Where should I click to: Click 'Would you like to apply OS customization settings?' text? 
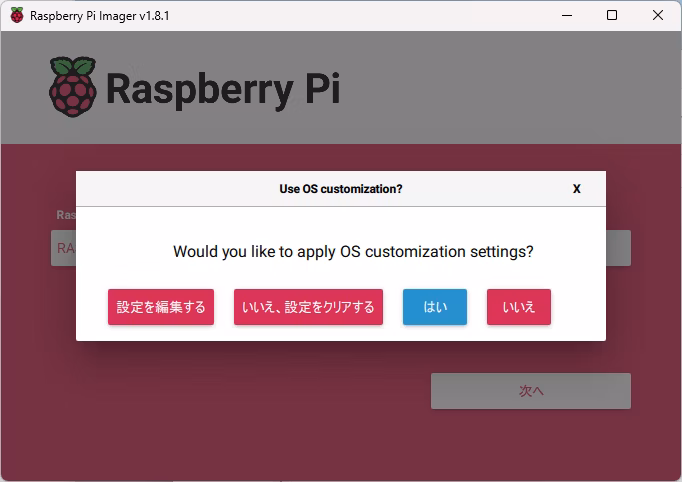(x=353, y=252)
